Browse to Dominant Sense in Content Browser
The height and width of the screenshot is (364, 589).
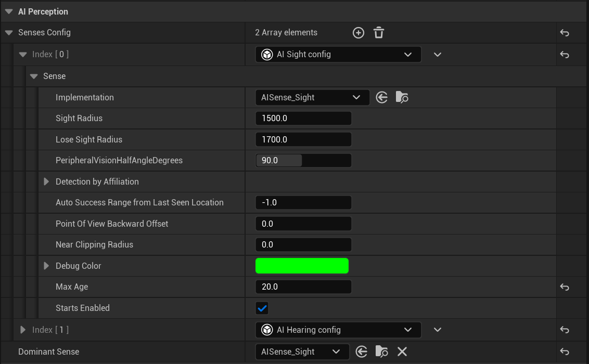381,352
